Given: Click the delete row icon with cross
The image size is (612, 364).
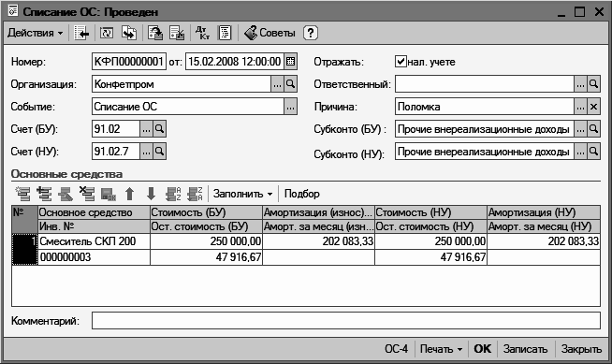Looking at the screenshot, I should point(87,194).
